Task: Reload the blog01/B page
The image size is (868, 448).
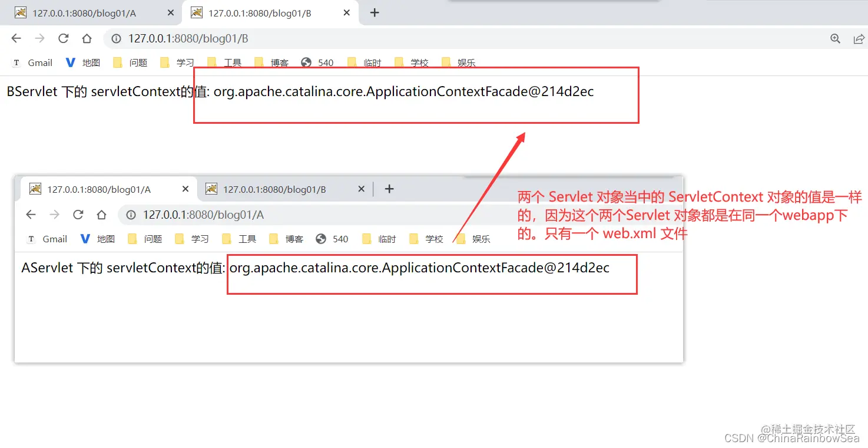Action: pyautogui.click(x=63, y=38)
